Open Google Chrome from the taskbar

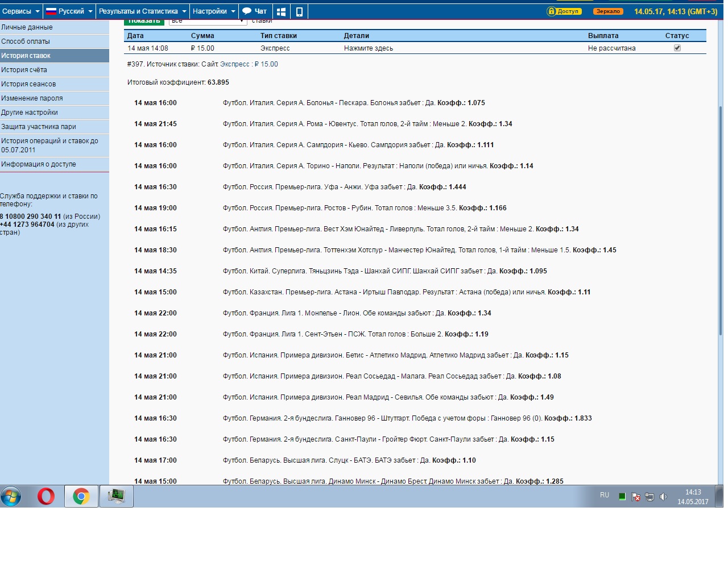coord(81,496)
